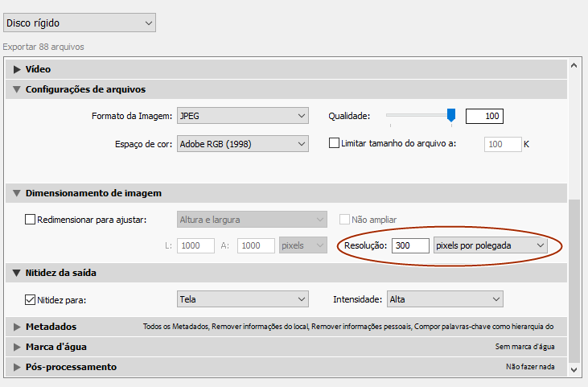Expand the Metadados section
Screen dimensions: 588x387
click(x=17, y=327)
